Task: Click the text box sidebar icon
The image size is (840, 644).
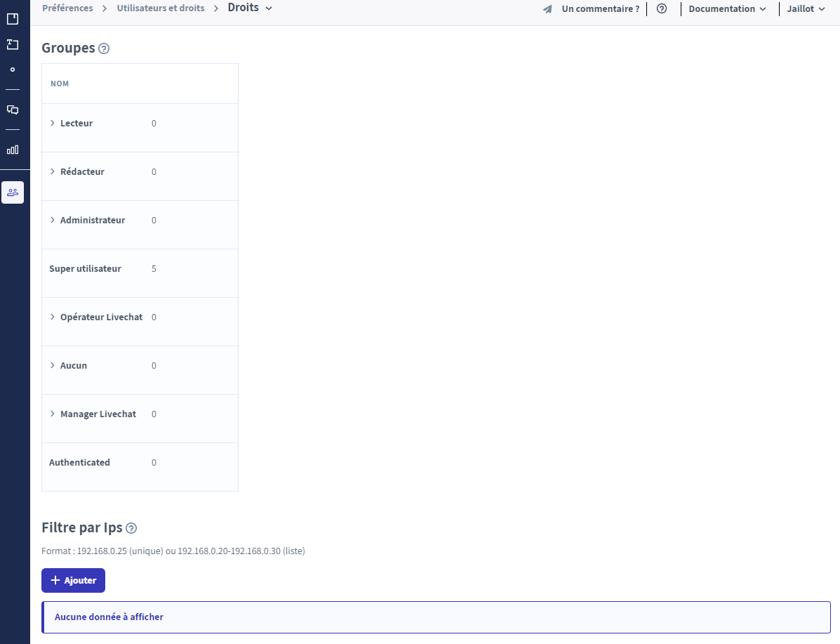Action: 13,45
